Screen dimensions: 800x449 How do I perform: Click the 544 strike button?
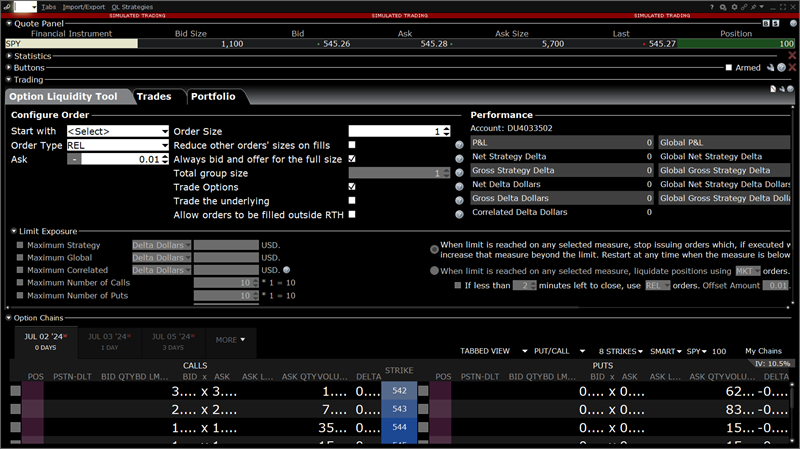tap(399, 427)
